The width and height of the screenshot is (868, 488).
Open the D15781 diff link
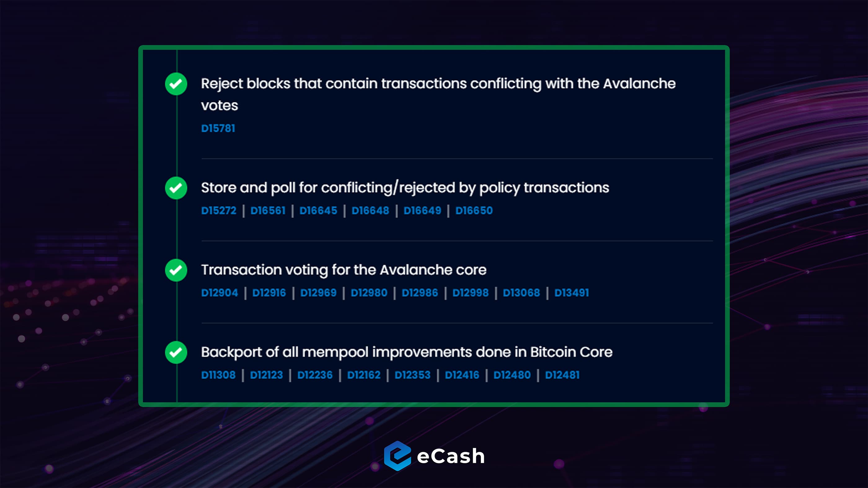pyautogui.click(x=218, y=128)
